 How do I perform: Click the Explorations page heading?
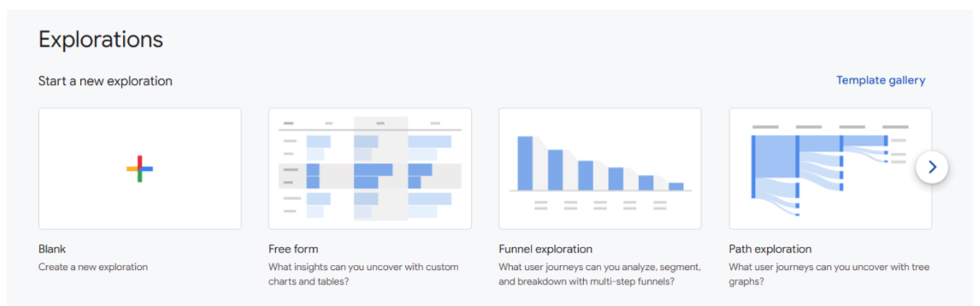pyautogui.click(x=101, y=39)
